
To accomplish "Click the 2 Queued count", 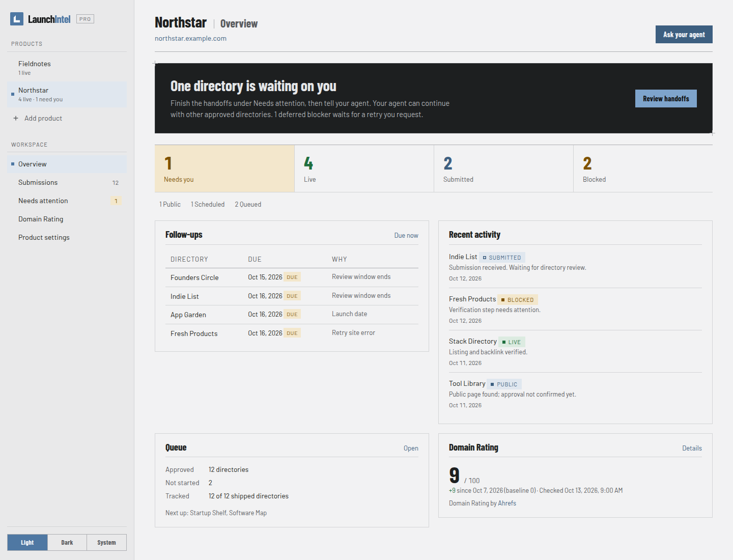I will [248, 204].
